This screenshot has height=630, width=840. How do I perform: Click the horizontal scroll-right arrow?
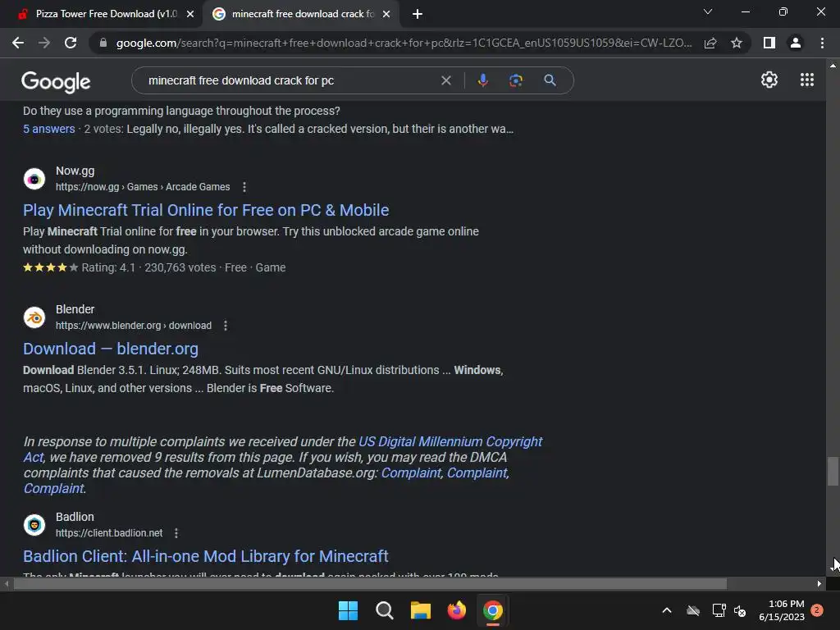point(819,584)
